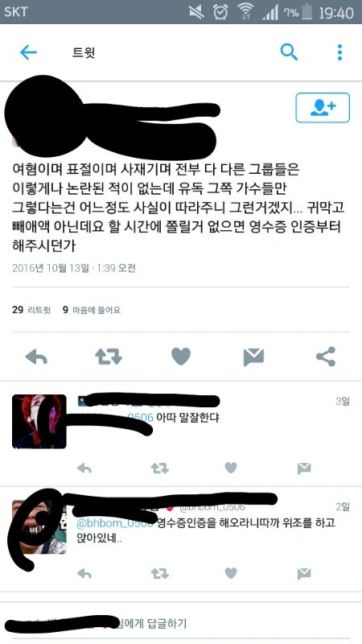Open red-haired reply profile picture

(39, 421)
